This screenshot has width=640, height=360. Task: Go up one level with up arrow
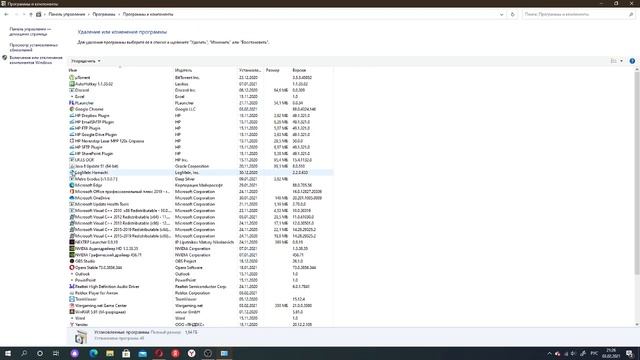[x=31, y=14]
